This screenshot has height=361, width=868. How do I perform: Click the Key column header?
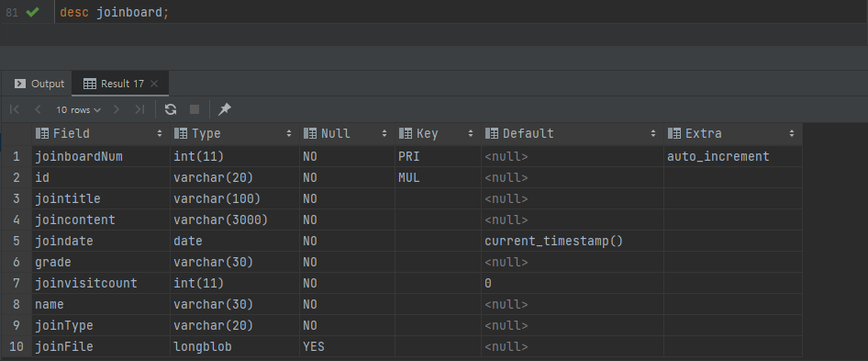tap(438, 133)
